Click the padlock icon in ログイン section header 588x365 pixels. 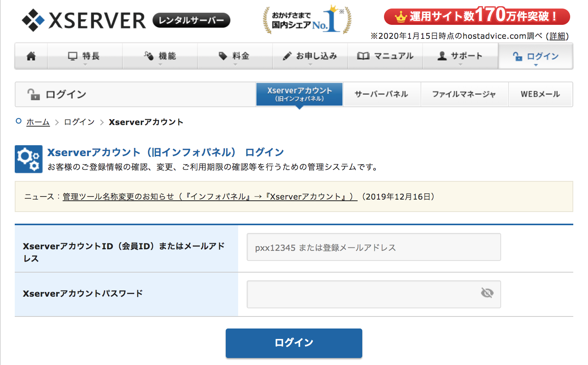pyautogui.click(x=34, y=94)
